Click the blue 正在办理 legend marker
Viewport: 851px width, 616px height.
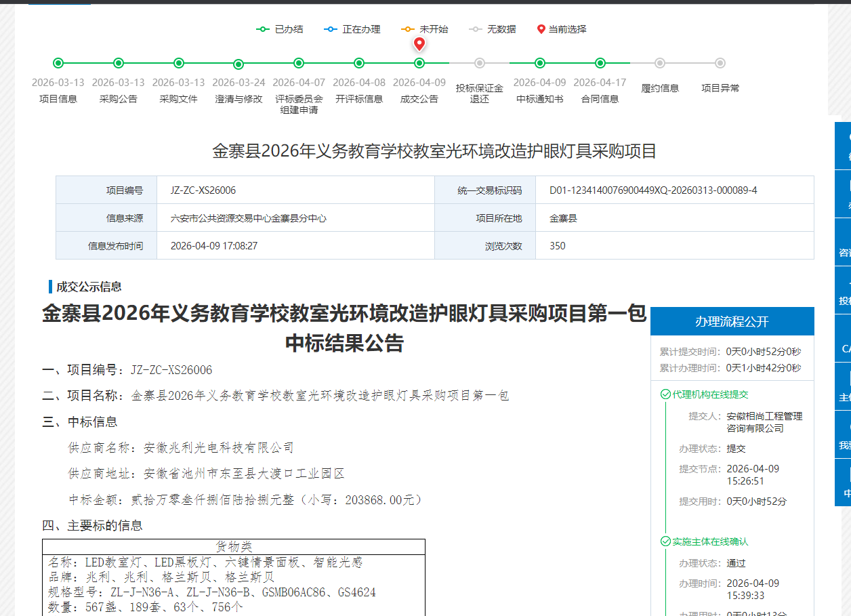tap(331, 29)
